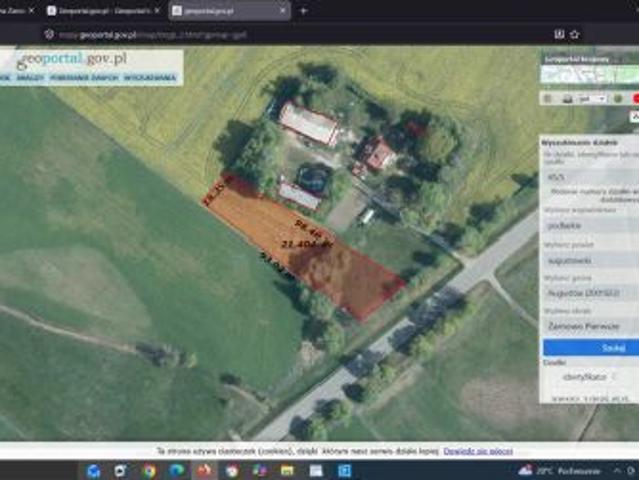The width and height of the screenshot is (639, 480).
Task: Click the cookie policy link in bottom banner
Action: click(x=478, y=451)
